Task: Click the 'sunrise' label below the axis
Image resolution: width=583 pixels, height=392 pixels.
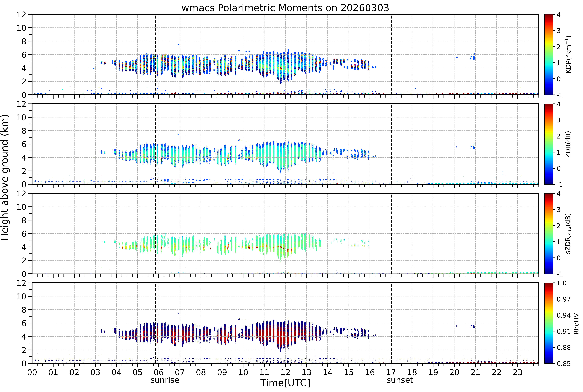Action: coord(165,380)
